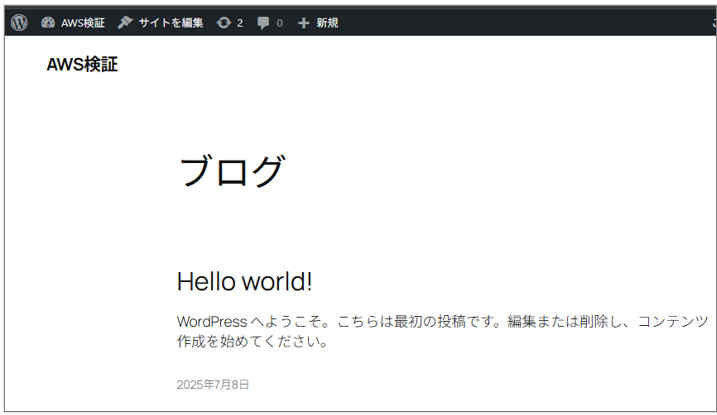
Task: Open the comments bubble icon
Action: pos(263,23)
